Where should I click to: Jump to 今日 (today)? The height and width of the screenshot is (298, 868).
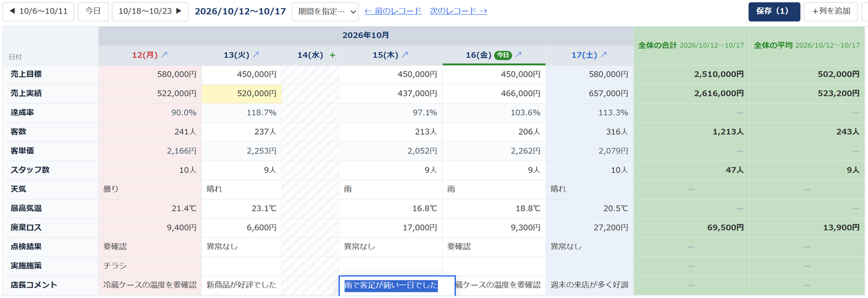pyautogui.click(x=93, y=11)
